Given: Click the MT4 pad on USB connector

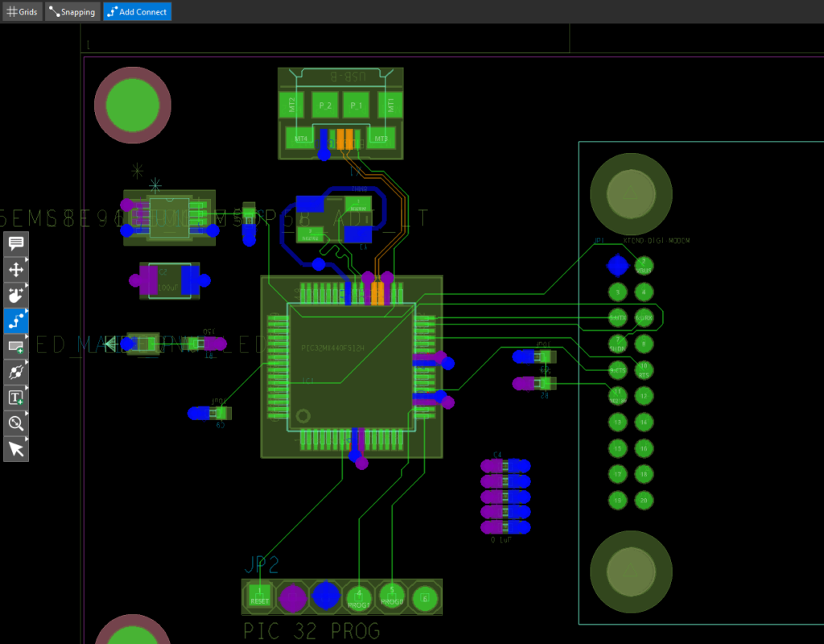Looking at the screenshot, I should [x=301, y=138].
